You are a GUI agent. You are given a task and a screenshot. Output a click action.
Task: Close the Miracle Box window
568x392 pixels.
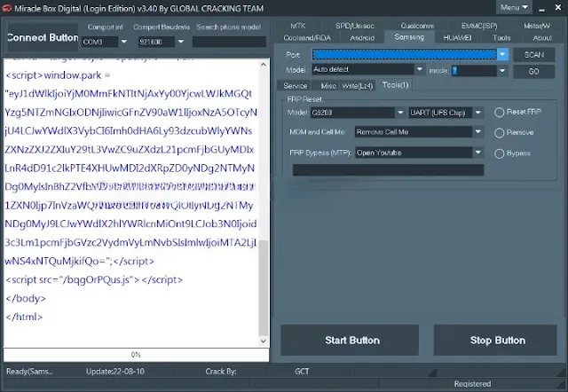coord(558,8)
